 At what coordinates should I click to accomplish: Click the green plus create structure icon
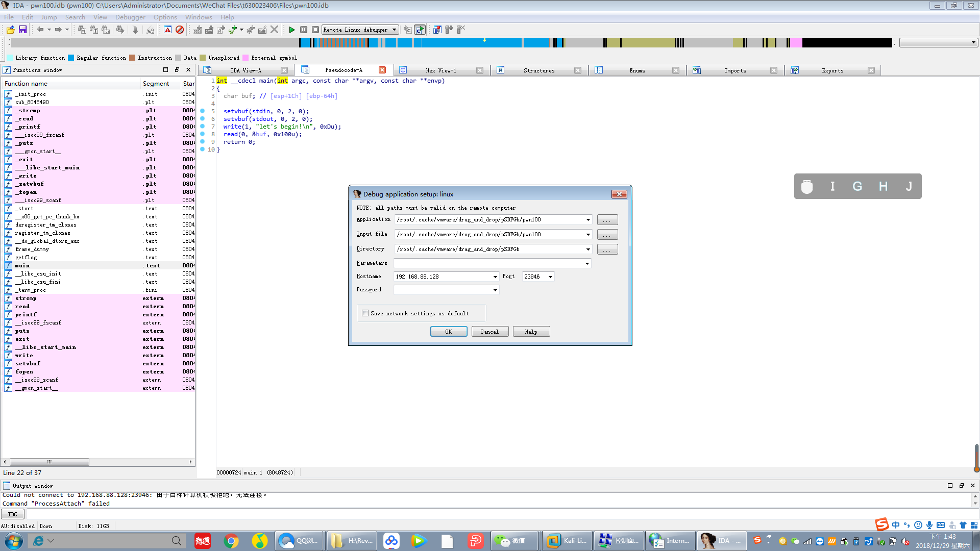pos(233,30)
